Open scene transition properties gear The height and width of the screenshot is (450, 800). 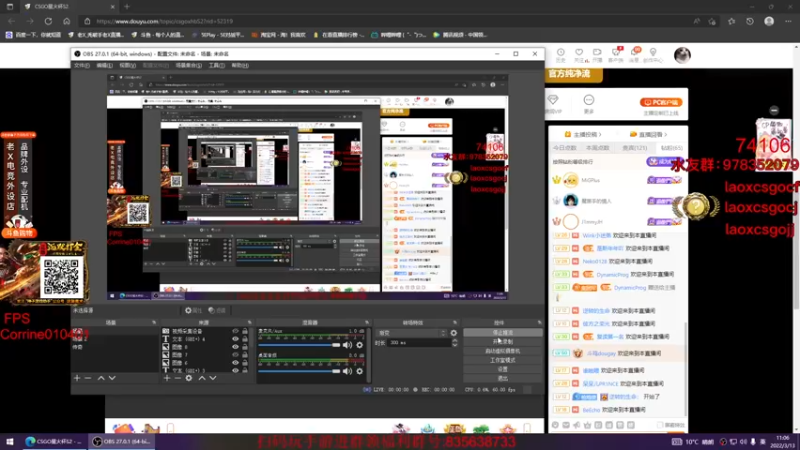(454, 333)
